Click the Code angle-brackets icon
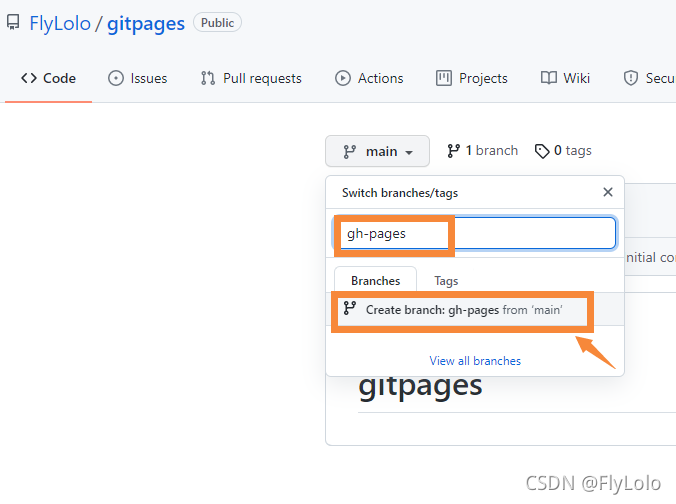 29,78
